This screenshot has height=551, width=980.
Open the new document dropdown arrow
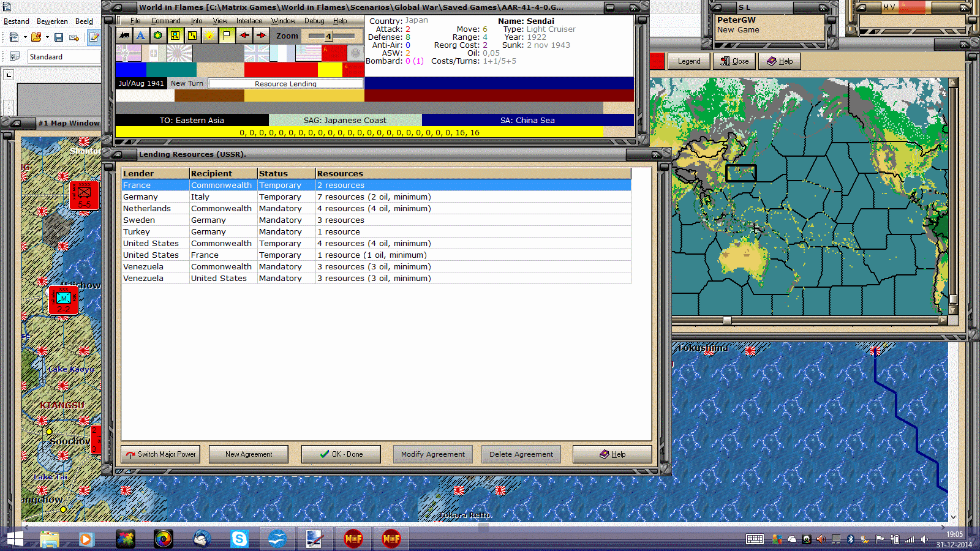coord(25,37)
